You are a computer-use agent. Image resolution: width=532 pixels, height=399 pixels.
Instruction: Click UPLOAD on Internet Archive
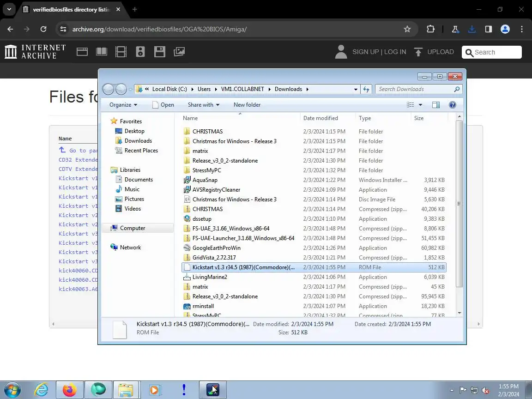[434, 52]
